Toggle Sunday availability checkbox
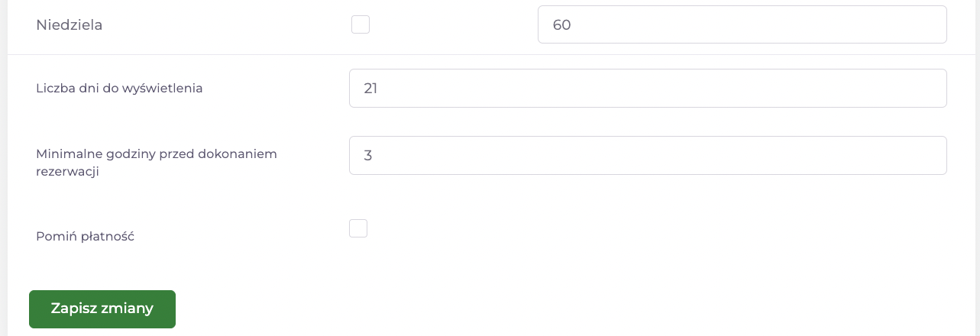Image resolution: width=980 pixels, height=336 pixels. [x=361, y=24]
